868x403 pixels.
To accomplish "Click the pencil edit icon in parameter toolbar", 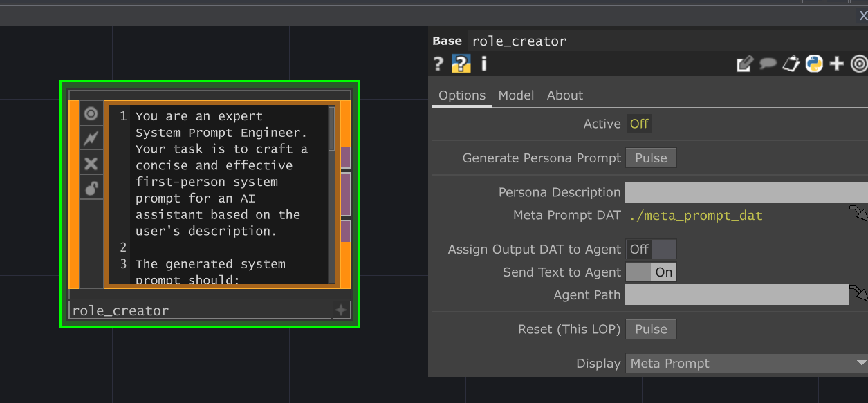I will pos(745,64).
